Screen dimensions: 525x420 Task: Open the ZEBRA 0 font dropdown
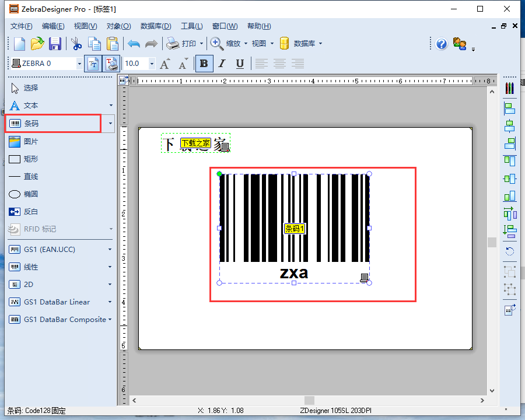pos(79,64)
